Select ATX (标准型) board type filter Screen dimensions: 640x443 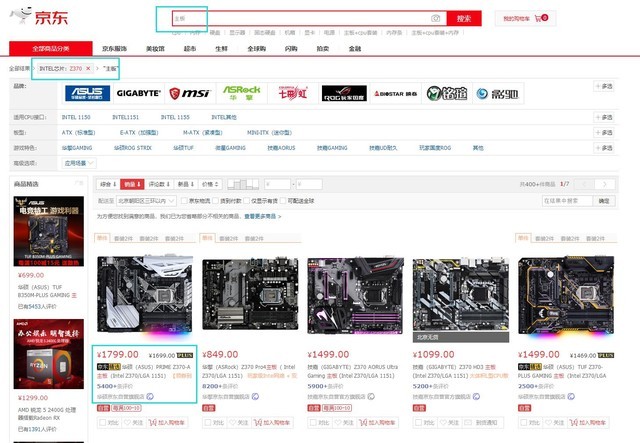pyautogui.click(x=78, y=133)
